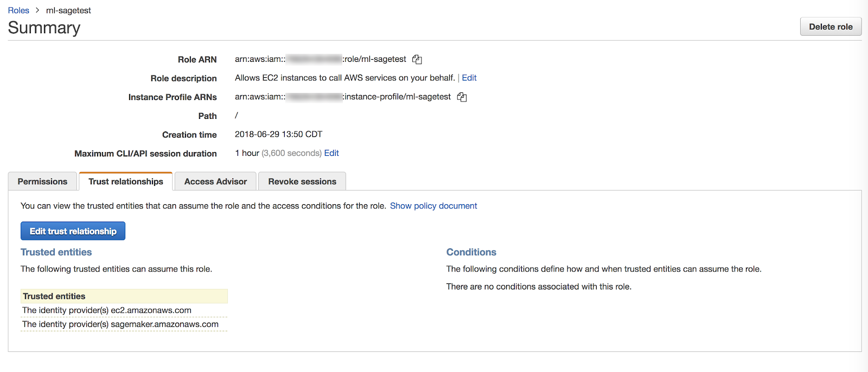Edit the maximum CLI/API session duration
This screenshot has height=372, width=868.
[331, 153]
